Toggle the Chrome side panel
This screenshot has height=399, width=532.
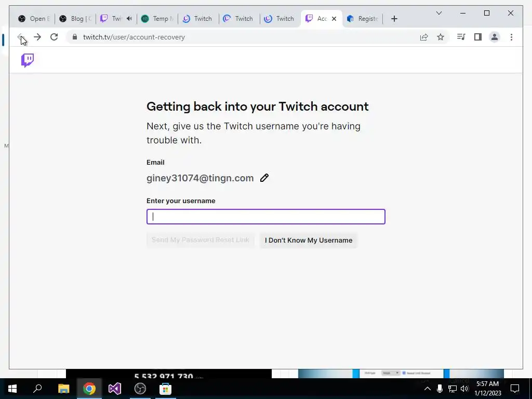coord(478,37)
